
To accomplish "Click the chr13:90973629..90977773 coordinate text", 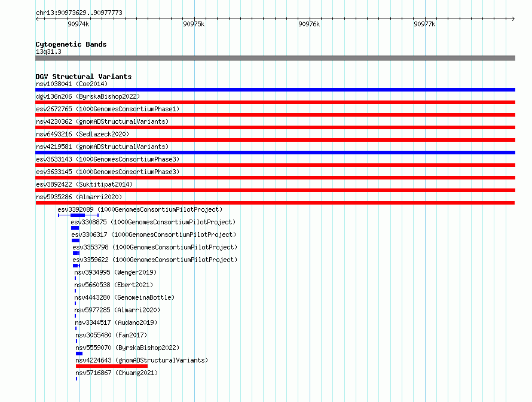I will [x=79, y=13].
